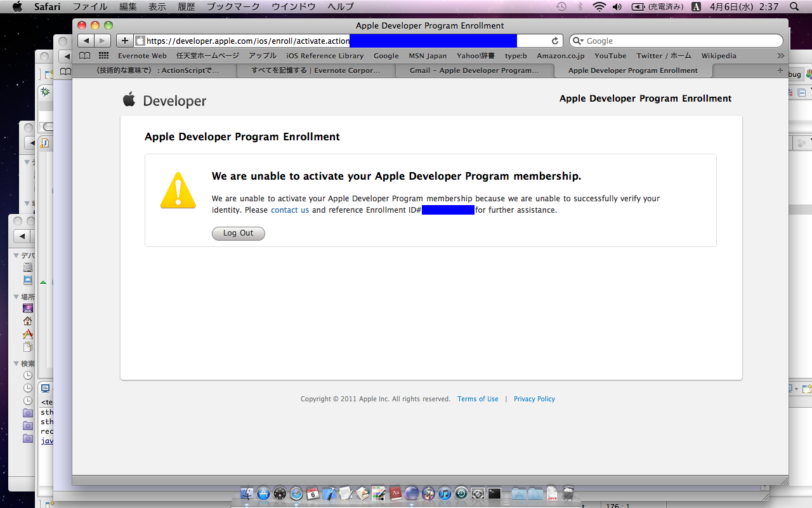Click the Safari compass in the Dock
Image resolution: width=812 pixels, height=508 pixels.
[x=297, y=493]
